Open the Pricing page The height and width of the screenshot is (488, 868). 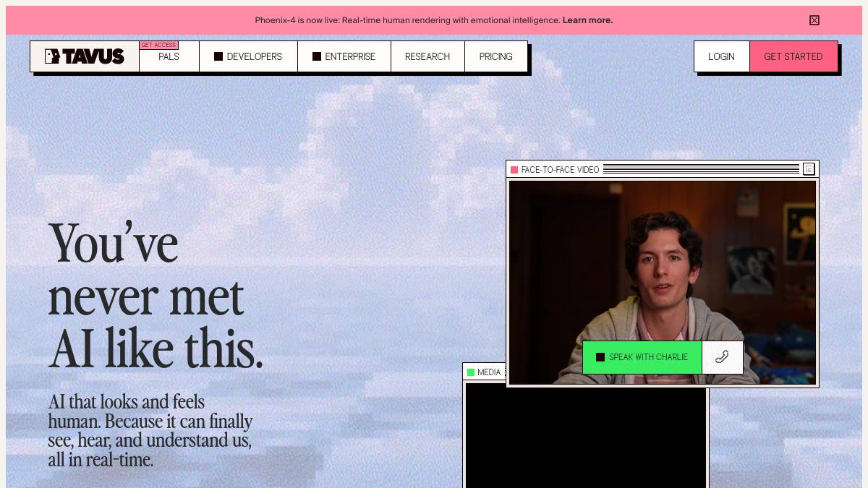click(x=495, y=56)
